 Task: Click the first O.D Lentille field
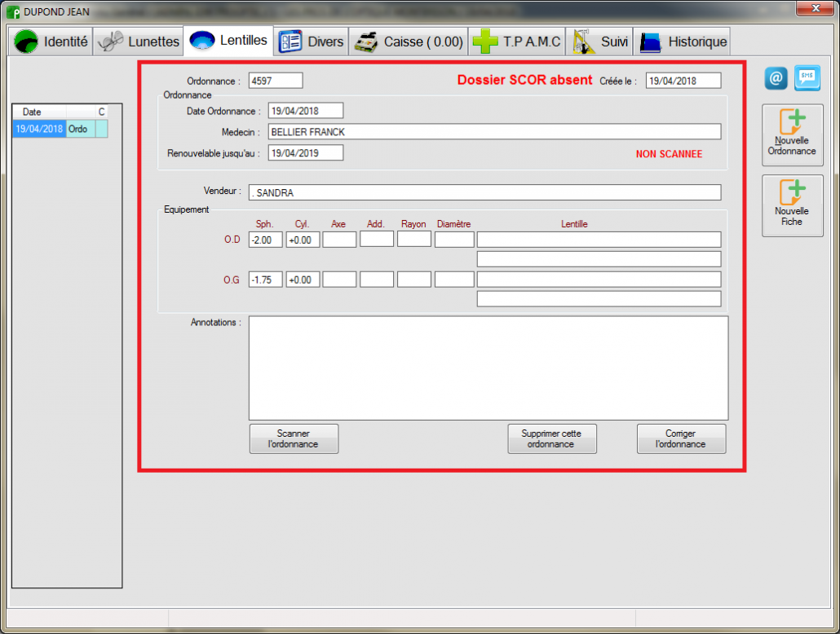pos(599,240)
